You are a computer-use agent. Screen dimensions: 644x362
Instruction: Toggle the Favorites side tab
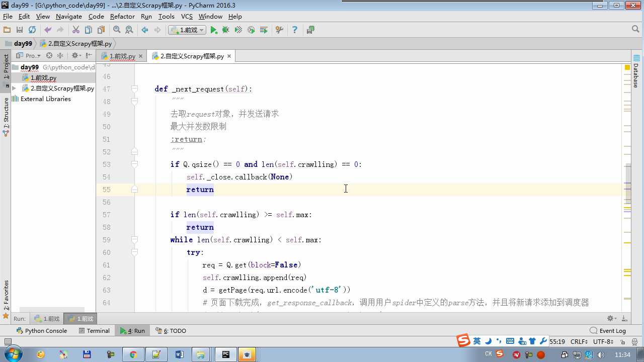(6, 299)
